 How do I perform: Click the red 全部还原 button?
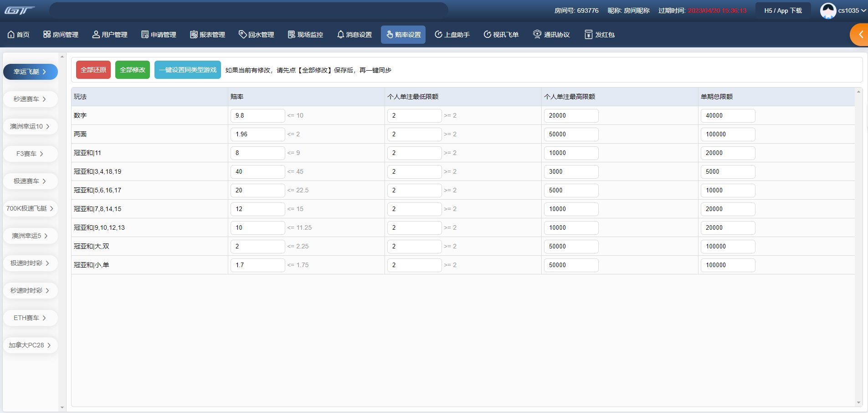pyautogui.click(x=93, y=70)
